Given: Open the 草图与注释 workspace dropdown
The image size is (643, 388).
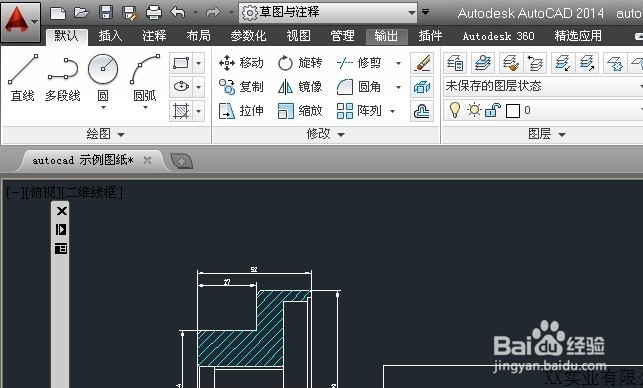Looking at the screenshot, I should (328, 12).
